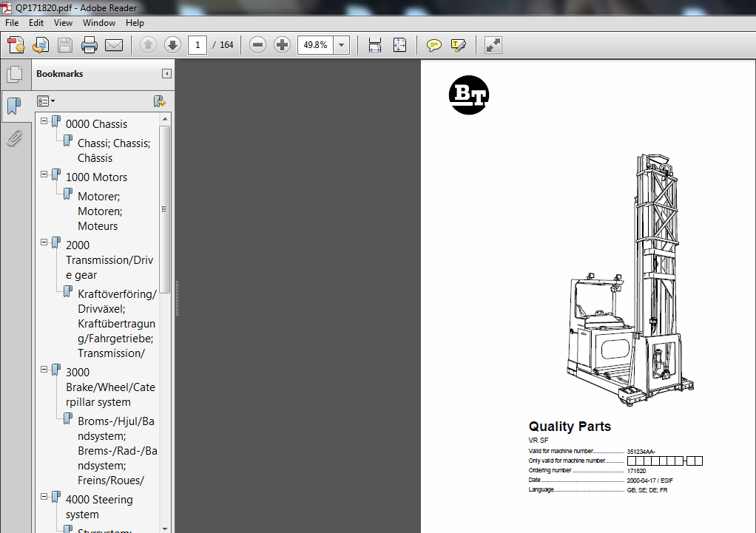Click the total pages 164 label
Viewport: 756px width, 533px height.
[226, 45]
